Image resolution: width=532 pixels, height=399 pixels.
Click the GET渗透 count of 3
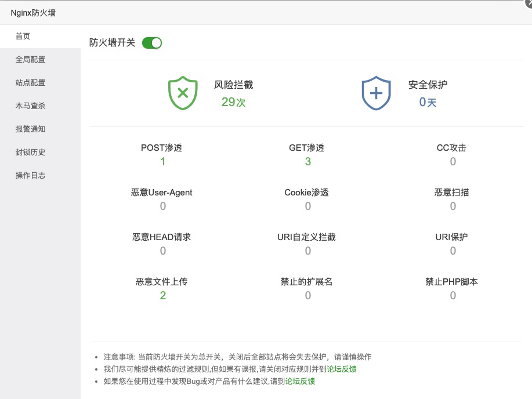click(307, 161)
